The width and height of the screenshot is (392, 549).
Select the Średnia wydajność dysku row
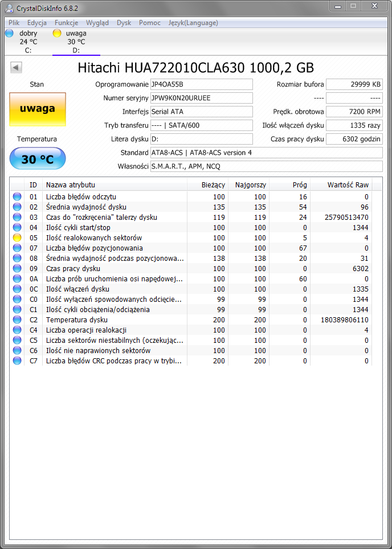coord(191,207)
